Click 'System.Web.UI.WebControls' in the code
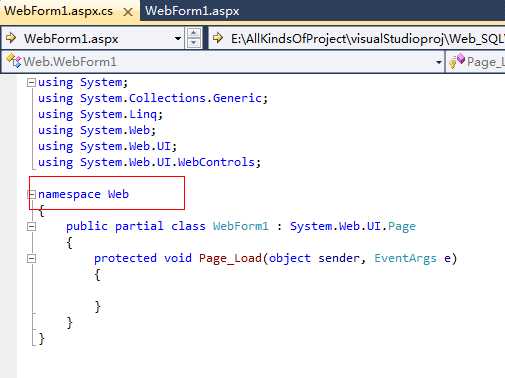505x378 pixels. pos(167,162)
